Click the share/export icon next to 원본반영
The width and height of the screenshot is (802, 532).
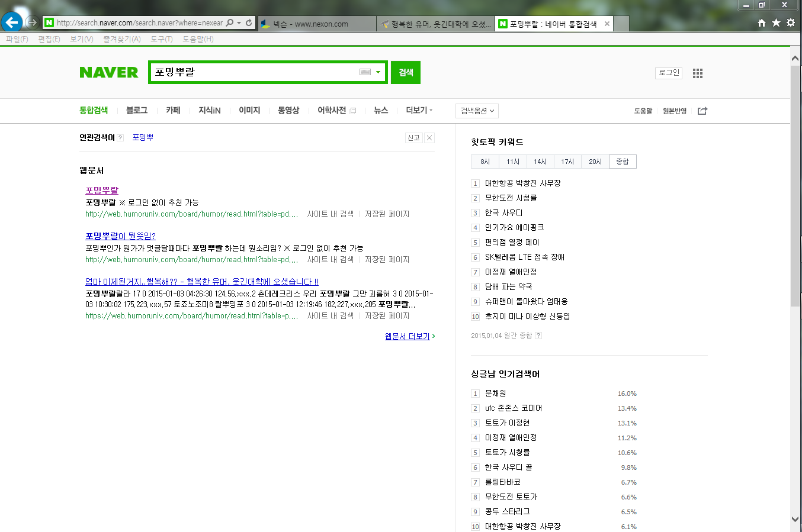point(702,111)
